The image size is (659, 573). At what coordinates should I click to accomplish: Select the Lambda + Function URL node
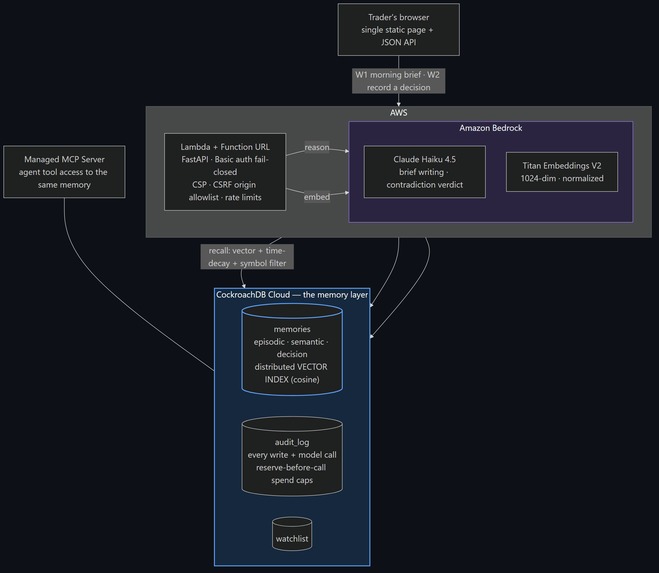[225, 172]
